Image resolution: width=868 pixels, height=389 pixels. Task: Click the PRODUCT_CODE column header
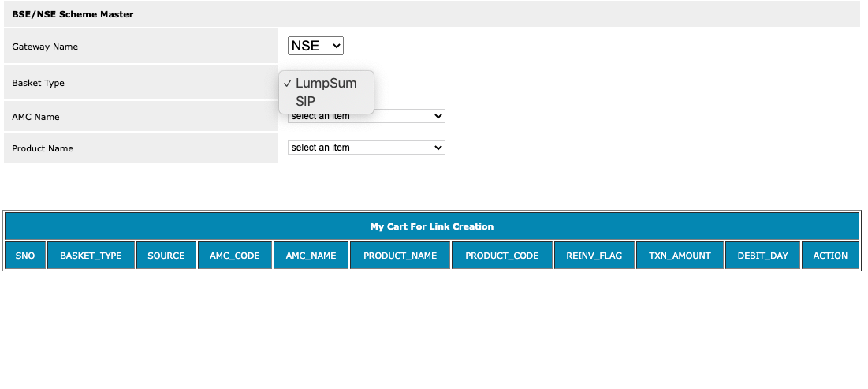click(502, 256)
